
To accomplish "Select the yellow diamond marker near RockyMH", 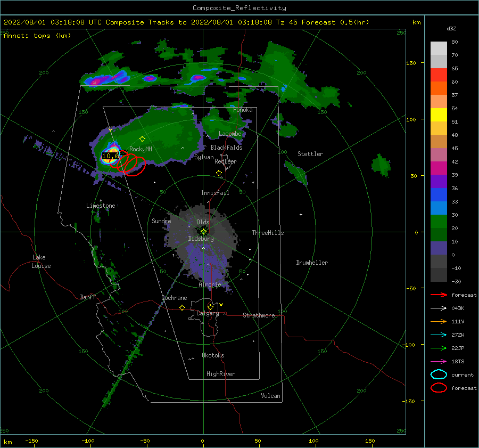I will (x=142, y=139).
